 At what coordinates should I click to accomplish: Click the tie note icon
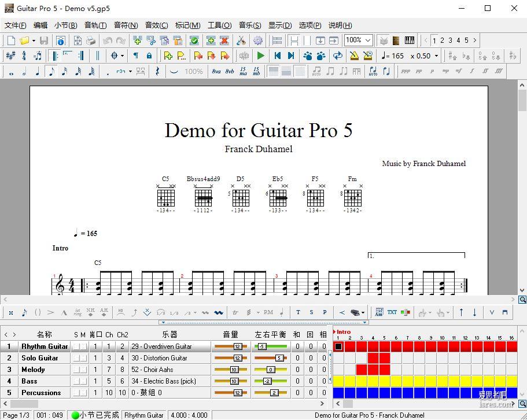coord(174,72)
